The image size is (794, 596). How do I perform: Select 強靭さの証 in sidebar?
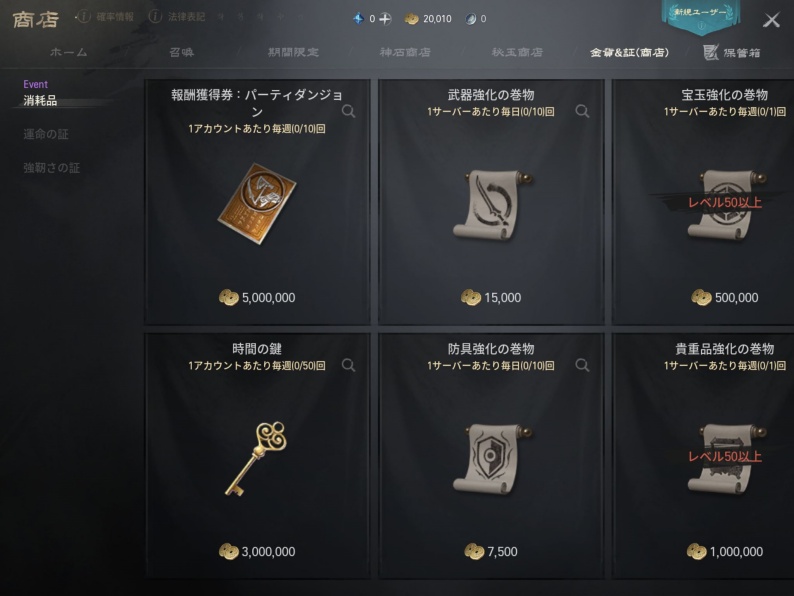(52, 168)
